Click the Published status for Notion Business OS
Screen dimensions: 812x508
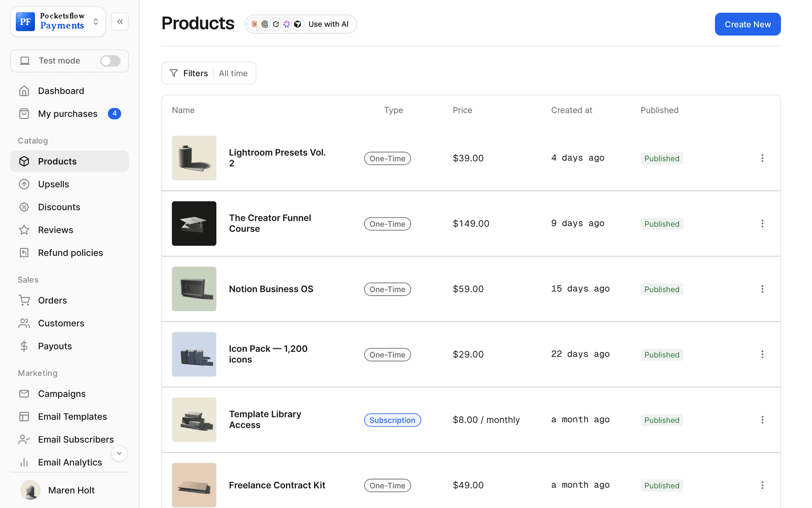[662, 289]
